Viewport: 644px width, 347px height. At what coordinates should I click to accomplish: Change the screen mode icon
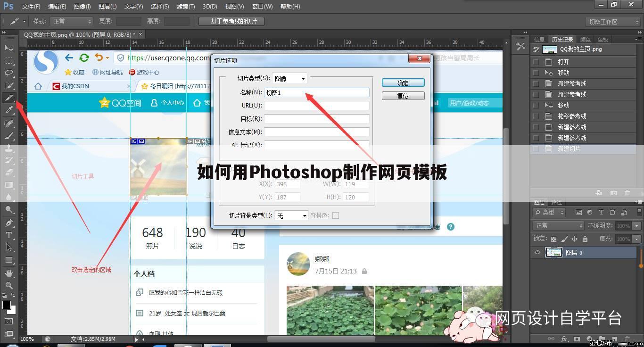pos(9,334)
